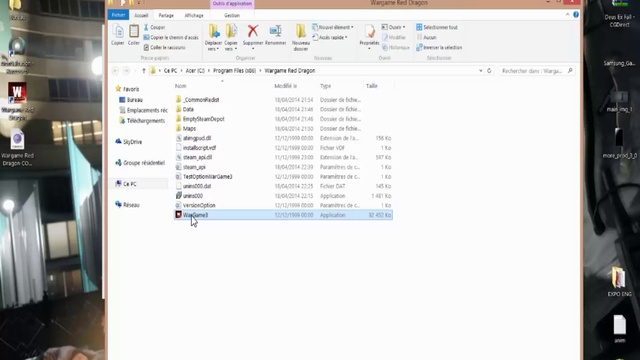Click EXPO ENG folder on desktop
Screen dimensions: 640x360
point(619,282)
